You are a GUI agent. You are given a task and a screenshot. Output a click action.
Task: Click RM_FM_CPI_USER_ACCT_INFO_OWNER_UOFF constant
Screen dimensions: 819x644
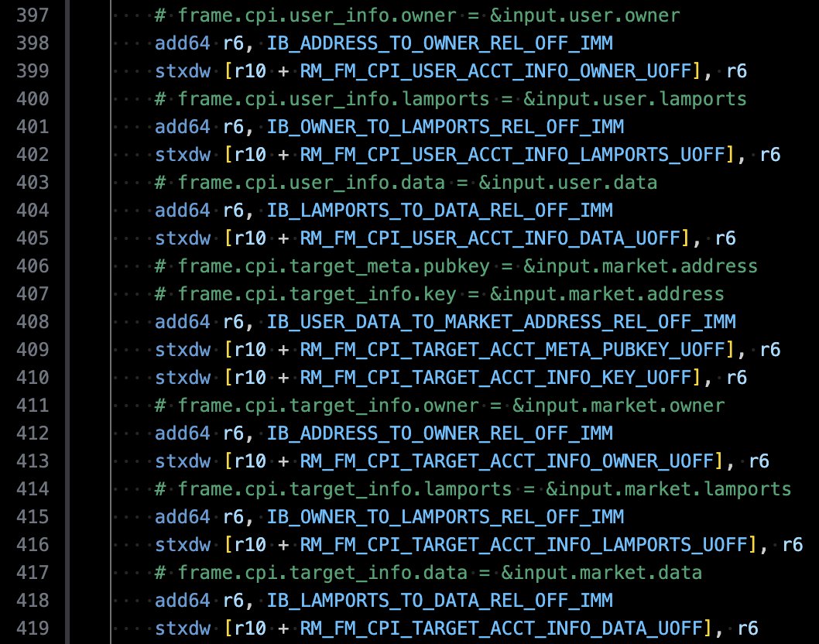pyautogui.click(x=496, y=71)
